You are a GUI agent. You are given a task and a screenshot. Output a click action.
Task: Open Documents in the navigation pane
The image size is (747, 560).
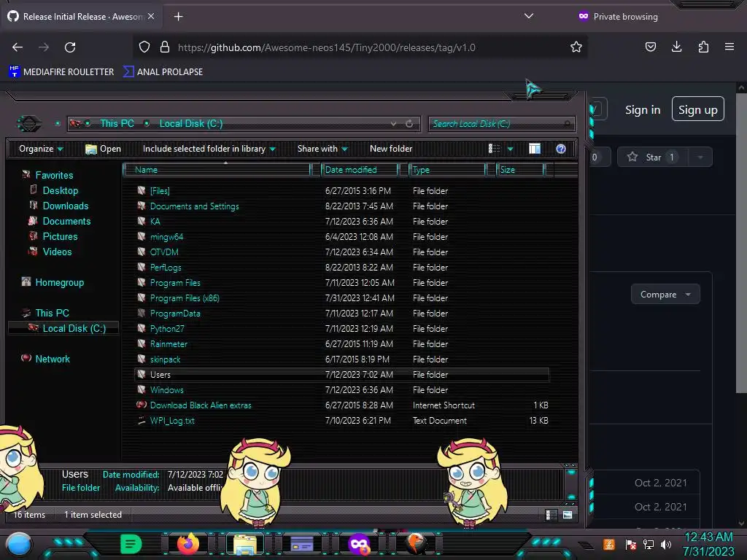tap(66, 221)
